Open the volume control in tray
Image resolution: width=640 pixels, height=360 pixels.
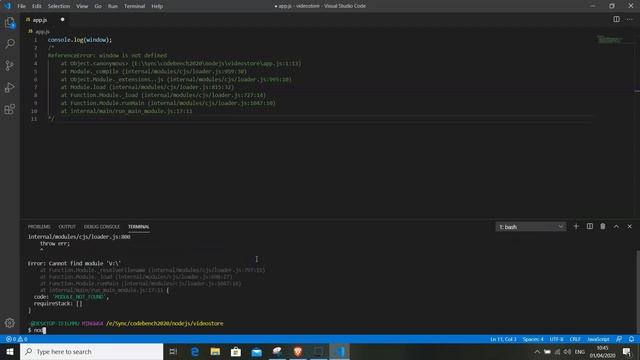[567, 351]
